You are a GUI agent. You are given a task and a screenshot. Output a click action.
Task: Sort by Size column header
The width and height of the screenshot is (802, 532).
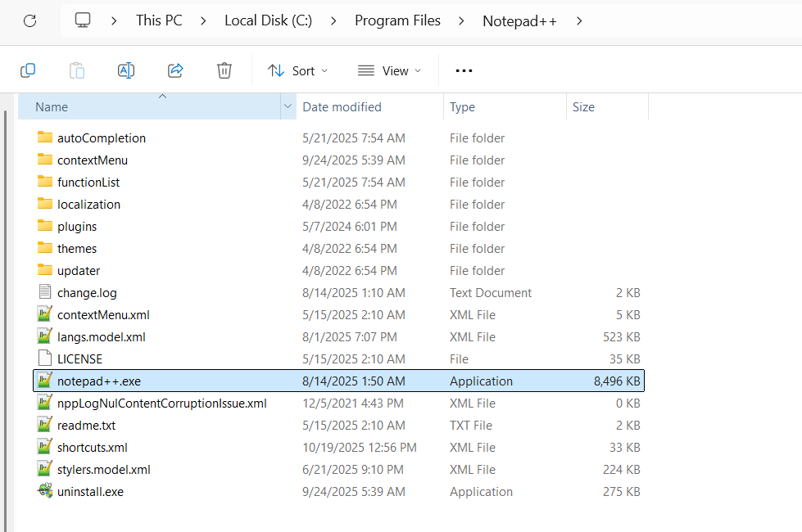[x=583, y=106]
